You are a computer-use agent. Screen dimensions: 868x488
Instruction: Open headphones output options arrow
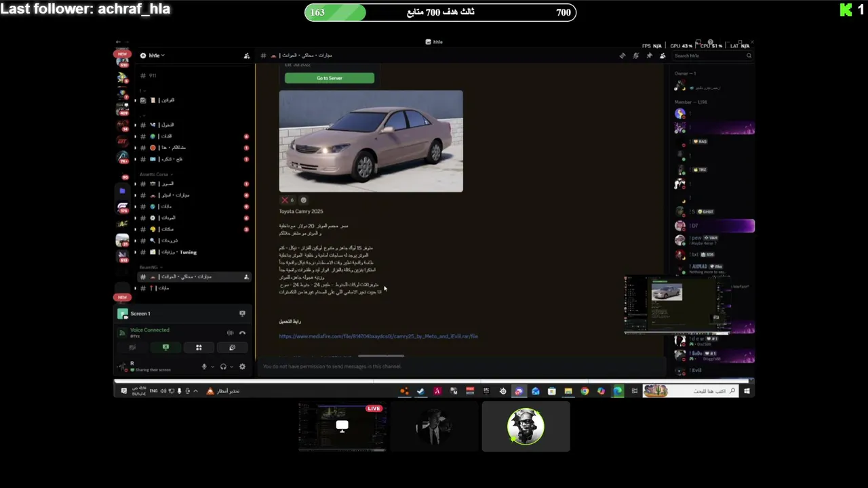coord(231,367)
